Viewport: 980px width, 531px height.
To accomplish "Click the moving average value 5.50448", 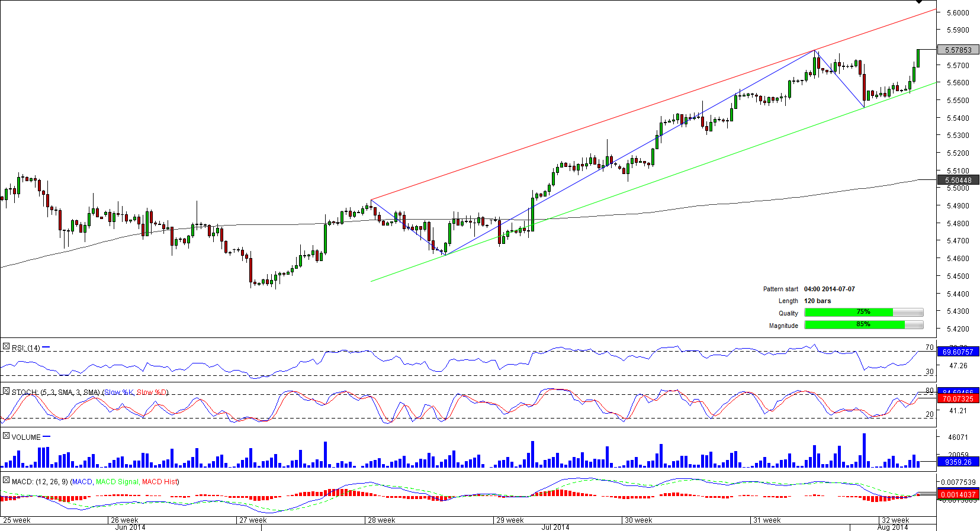I will click(958, 181).
